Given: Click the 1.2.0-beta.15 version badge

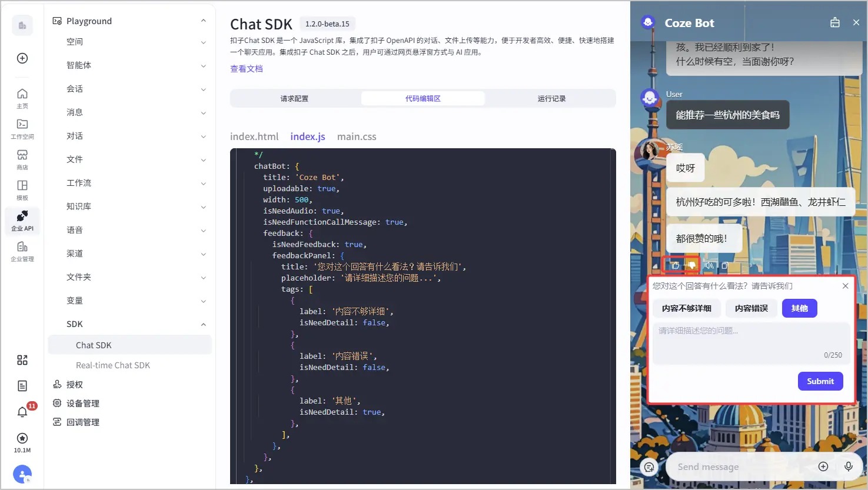Looking at the screenshot, I should pos(327,24).
